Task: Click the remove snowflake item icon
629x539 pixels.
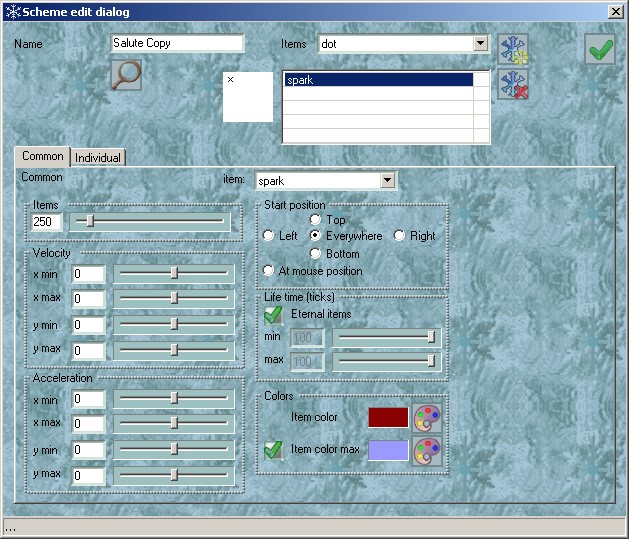Action: pyautogui.click(x=513, y=85)
